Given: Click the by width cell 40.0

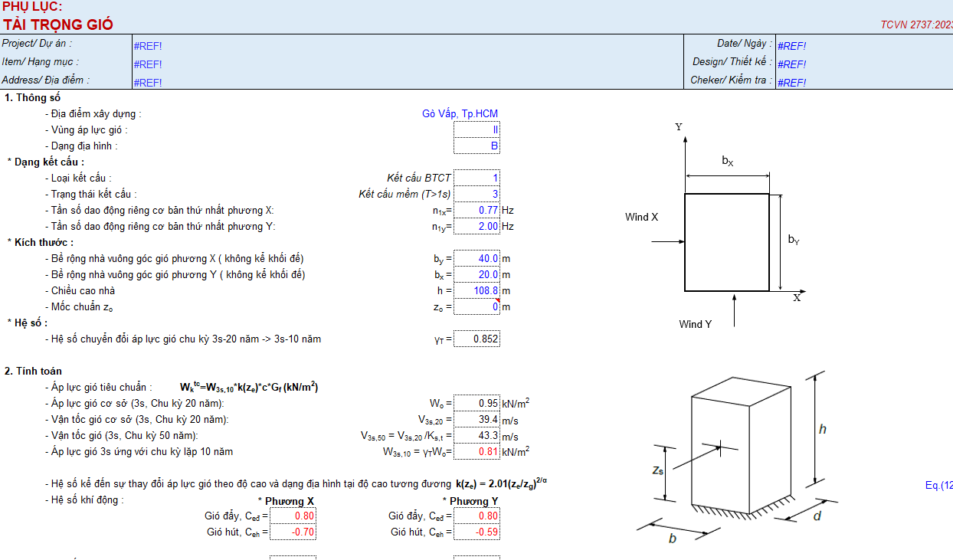Looking at the screenshot, I should coord(476,259).
